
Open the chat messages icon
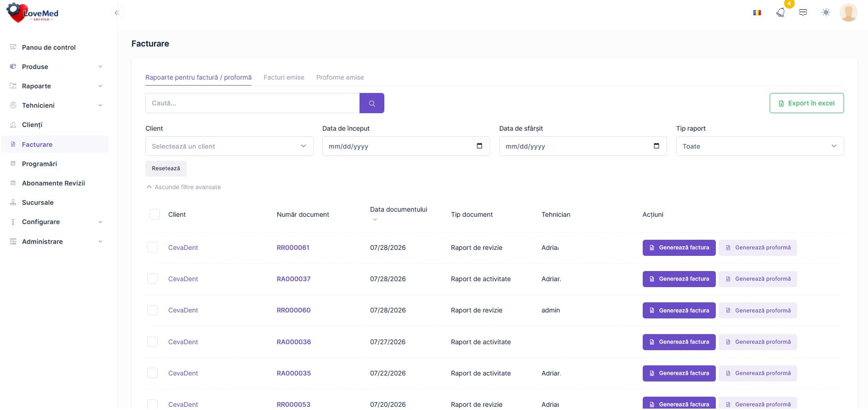803,12
